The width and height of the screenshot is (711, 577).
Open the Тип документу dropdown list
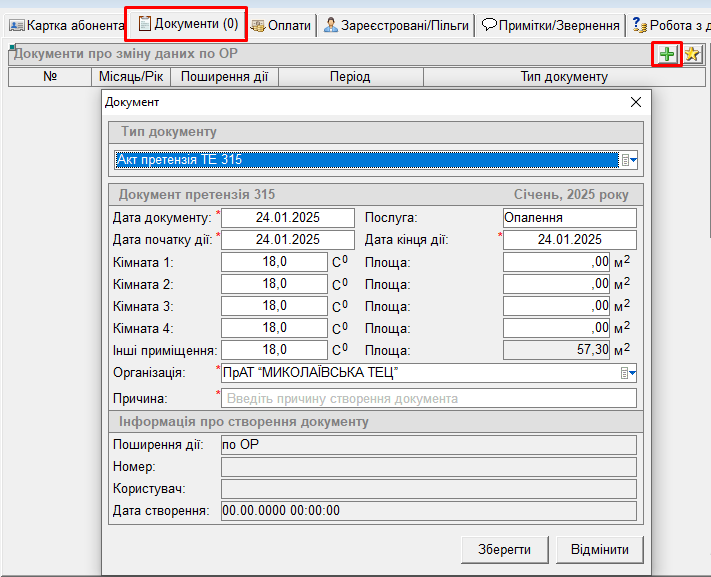[x=629, y=160]
